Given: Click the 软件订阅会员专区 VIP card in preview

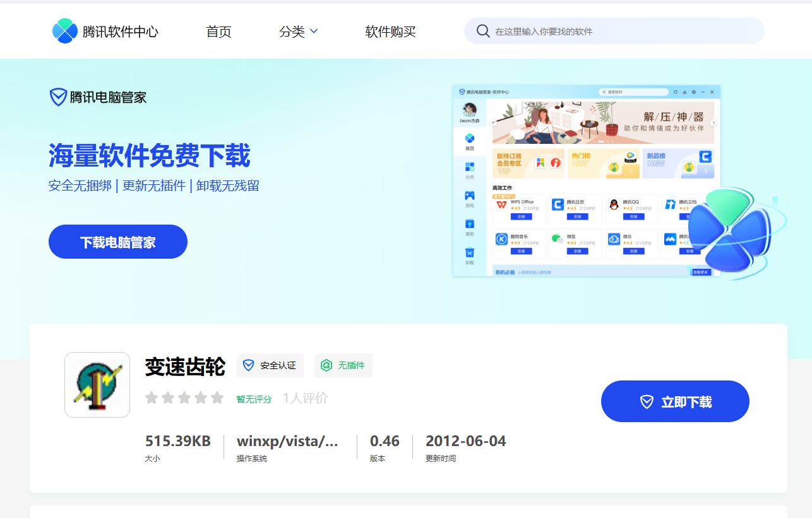Looking at the screenshot, I should tap(528, 163).
